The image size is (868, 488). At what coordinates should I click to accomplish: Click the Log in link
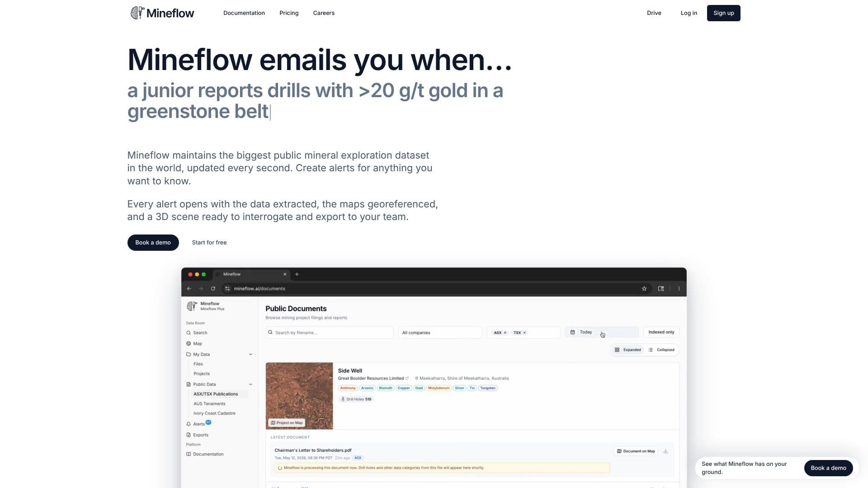pyautogui.click(x=689, y=13)
